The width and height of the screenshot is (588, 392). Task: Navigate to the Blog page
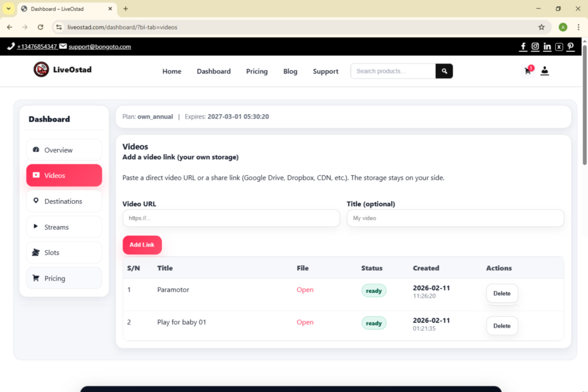click(x=290, y=71)
